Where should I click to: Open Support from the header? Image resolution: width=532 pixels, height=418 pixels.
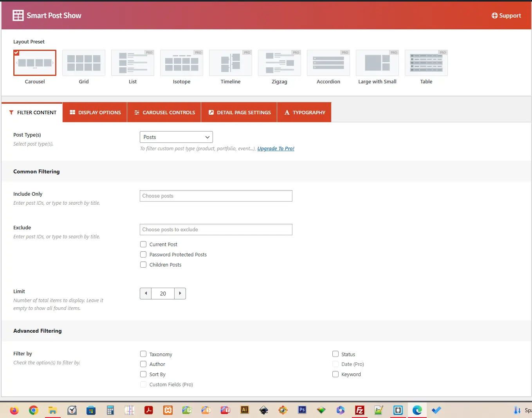pyautogui.click(x=506, y=16)
